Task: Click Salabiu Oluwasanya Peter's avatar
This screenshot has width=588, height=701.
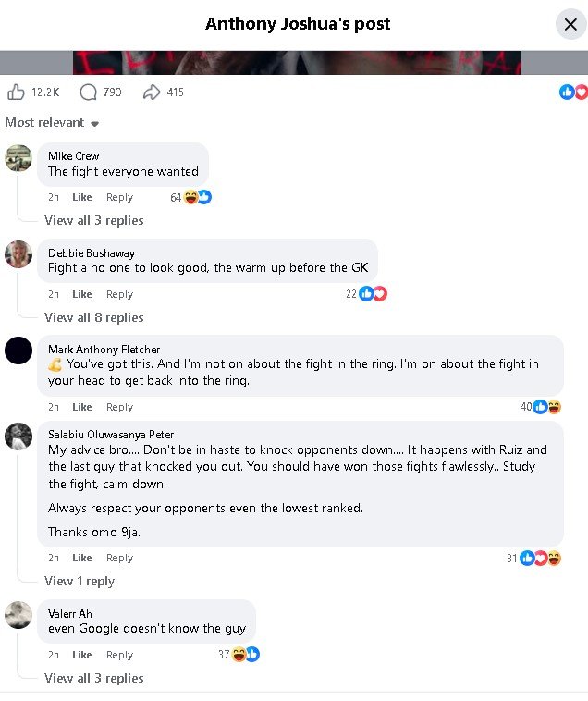Action: [18, 437]
